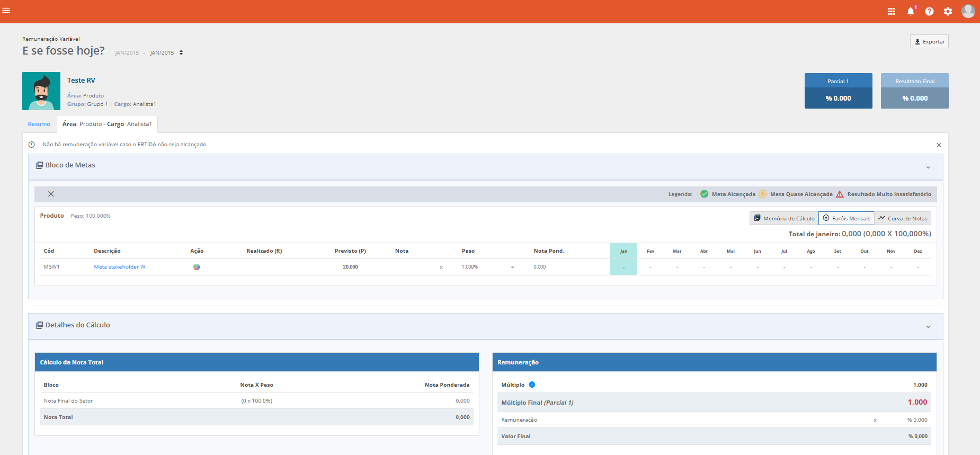Click the Múltiplo info icon
This screenshot has height=455, width=980.
coord(532,385)
